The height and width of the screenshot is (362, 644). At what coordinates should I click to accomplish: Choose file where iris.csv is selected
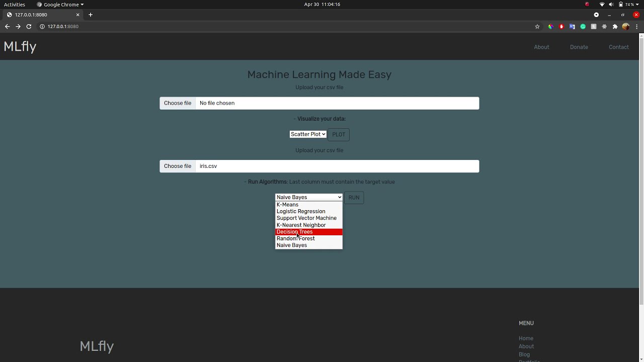178,166
